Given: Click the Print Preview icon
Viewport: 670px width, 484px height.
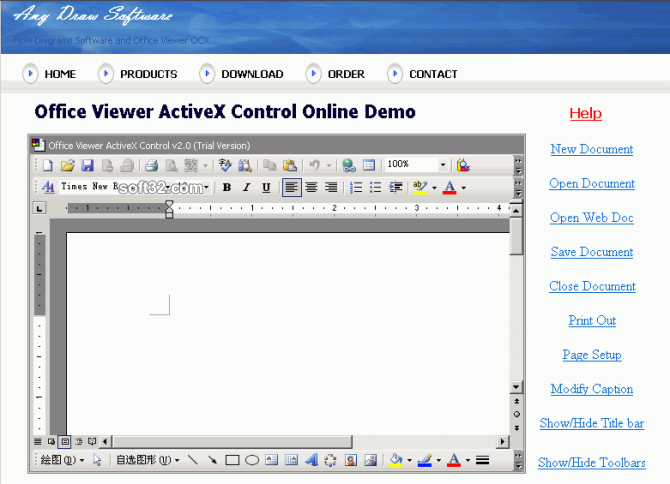Looking at the screenshot, I should tap(171, 165).
